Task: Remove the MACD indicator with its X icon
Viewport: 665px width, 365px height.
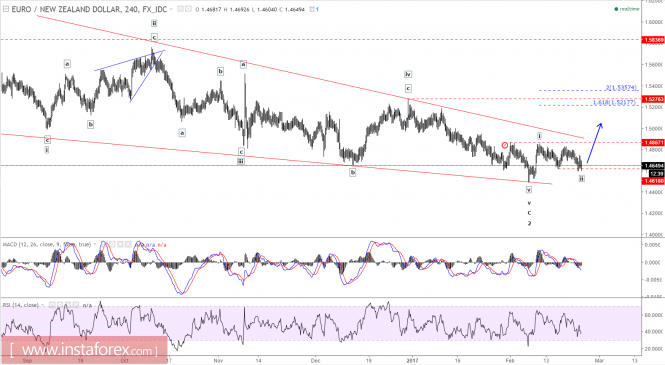Action: 128,245
